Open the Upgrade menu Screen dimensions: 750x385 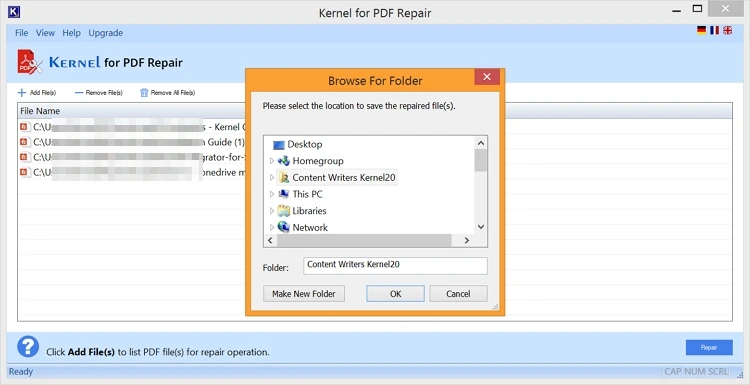[106, 33]
